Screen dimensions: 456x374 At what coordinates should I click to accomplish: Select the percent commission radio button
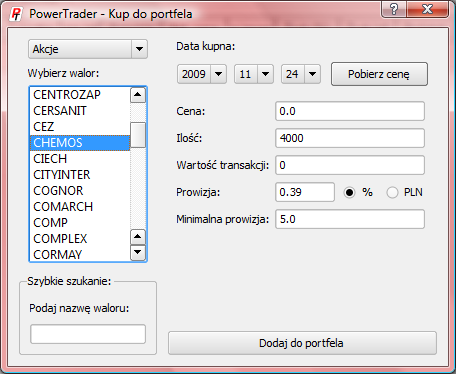[x=349, y=192]
